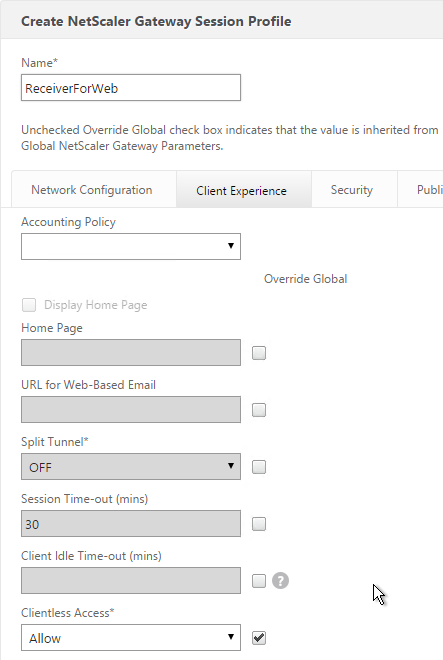Click the Override Global column heading

305,279
